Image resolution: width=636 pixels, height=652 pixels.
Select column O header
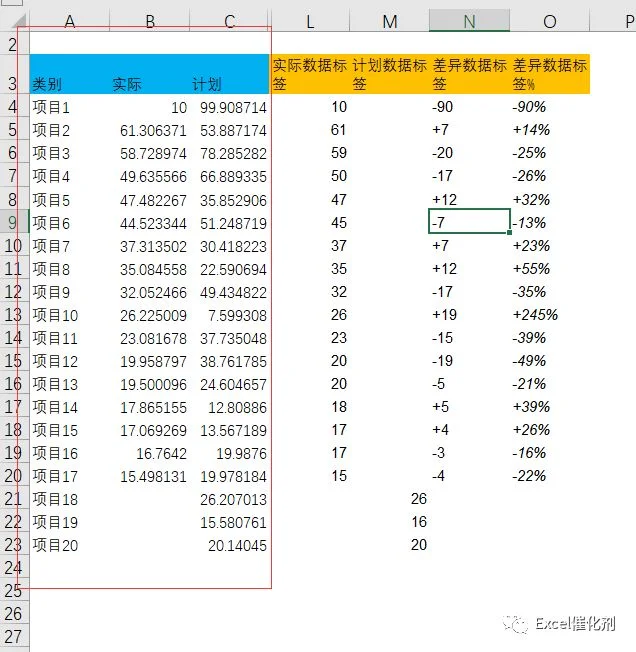550,21
